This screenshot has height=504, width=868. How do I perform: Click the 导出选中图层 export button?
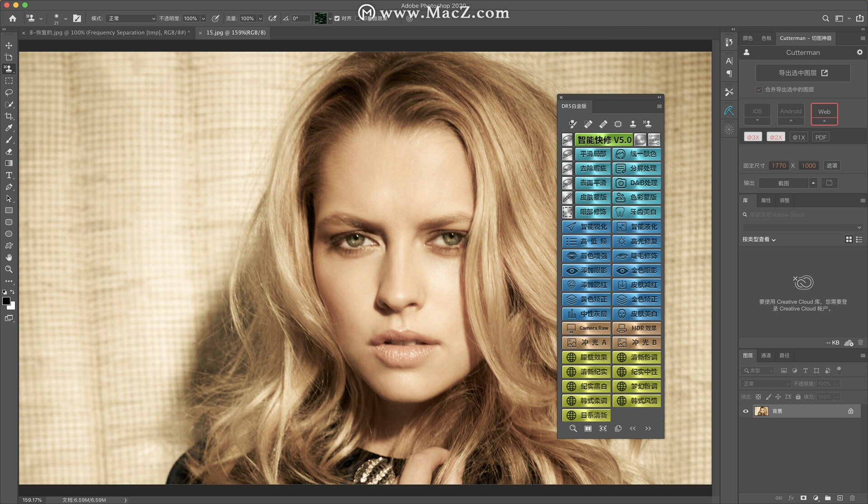pyautogui.click(x=802, y=73)
